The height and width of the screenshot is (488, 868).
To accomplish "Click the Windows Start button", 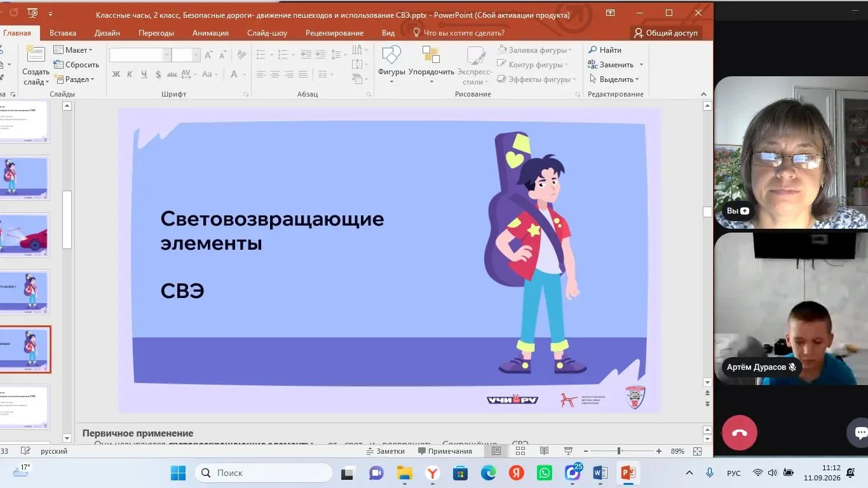I will pyautogui.click(x=178, y=473).
